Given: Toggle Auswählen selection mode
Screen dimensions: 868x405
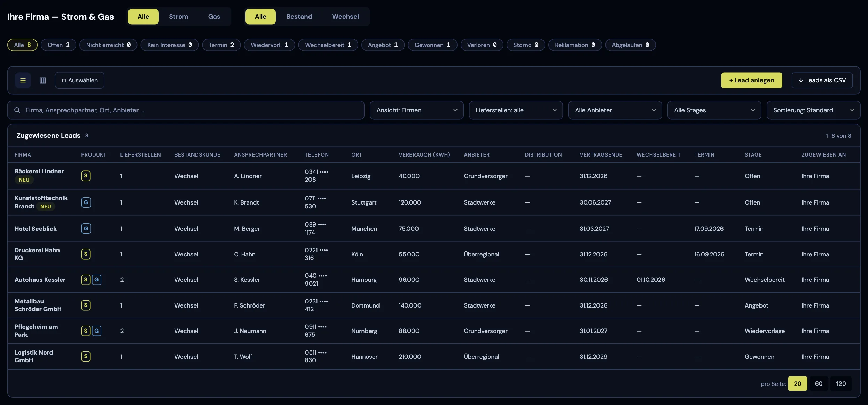Looking at the screenshot, I should 79,80.
